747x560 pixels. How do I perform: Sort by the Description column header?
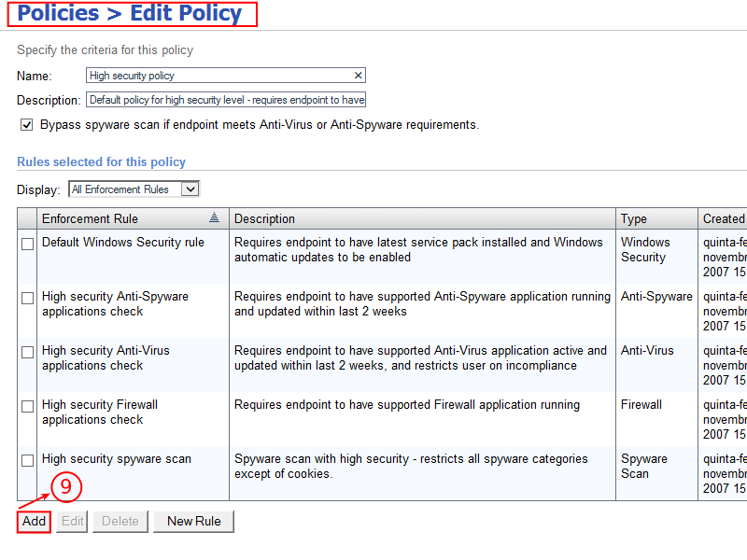point(422,218)
